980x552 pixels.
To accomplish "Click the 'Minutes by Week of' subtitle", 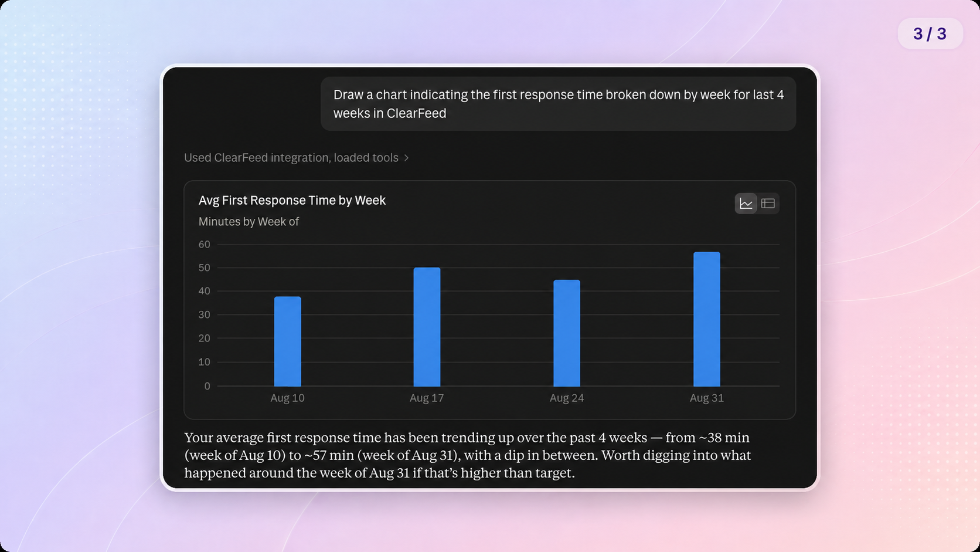I will click(x=249, y=222).
